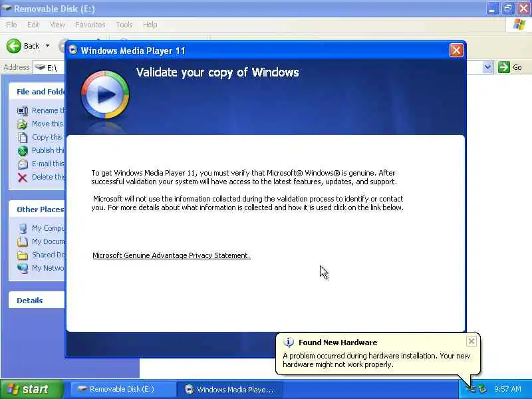The image size is (532, 399).
Task: Restore down the Removable Disk window
Action: 508,8
